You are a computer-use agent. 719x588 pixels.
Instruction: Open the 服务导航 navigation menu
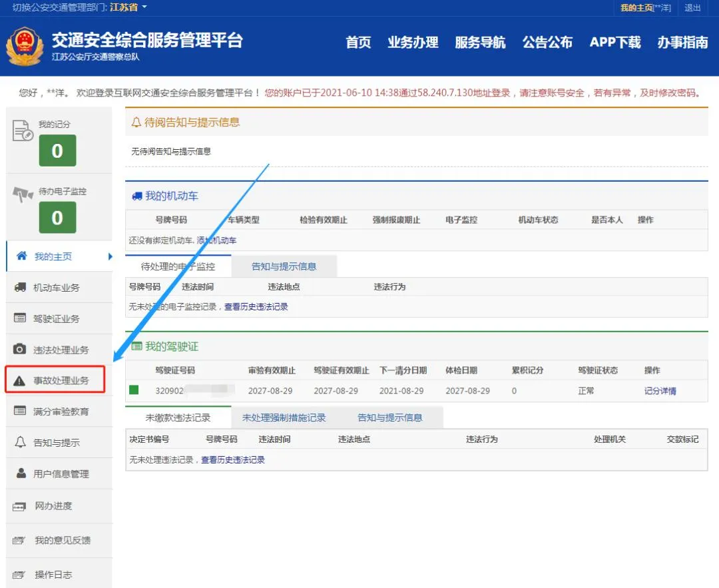(480, 43)
